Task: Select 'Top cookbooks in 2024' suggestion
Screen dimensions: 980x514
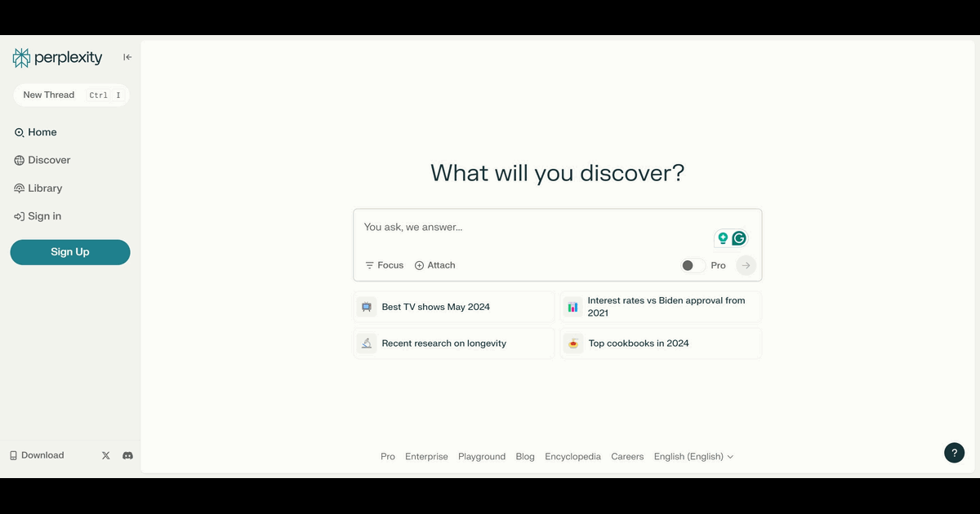Action: click(x=661, y=343)
